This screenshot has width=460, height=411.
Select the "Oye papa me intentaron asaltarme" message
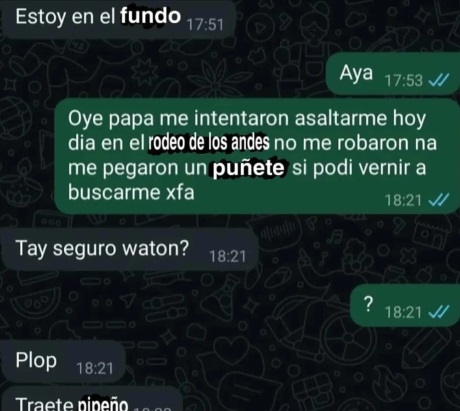[257, 156]
